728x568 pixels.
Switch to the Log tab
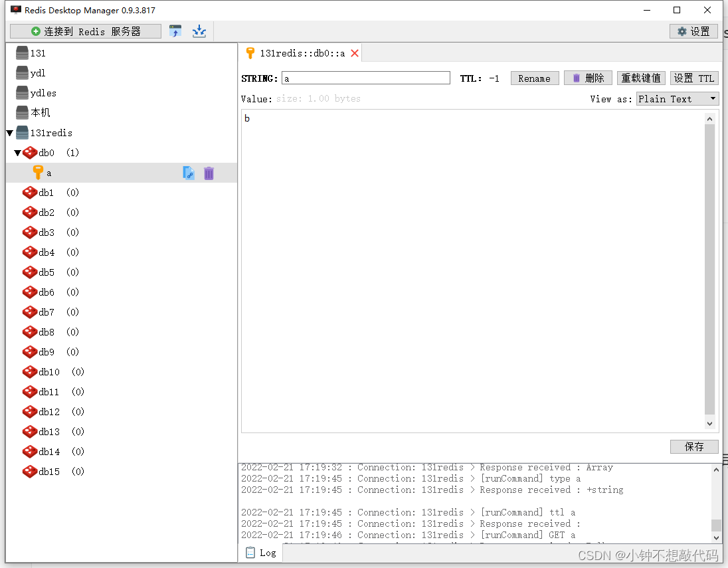point(261,553)
